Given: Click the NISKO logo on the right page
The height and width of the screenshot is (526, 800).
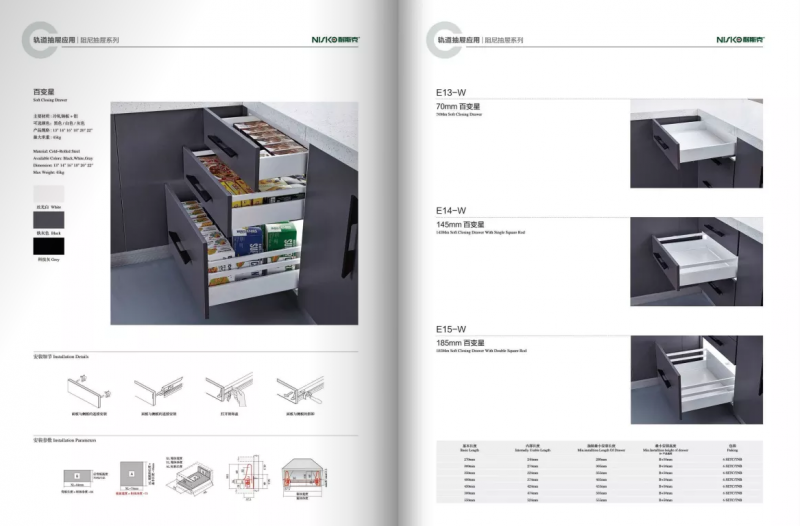Looking at the screenshot, I should coord(738,40).
